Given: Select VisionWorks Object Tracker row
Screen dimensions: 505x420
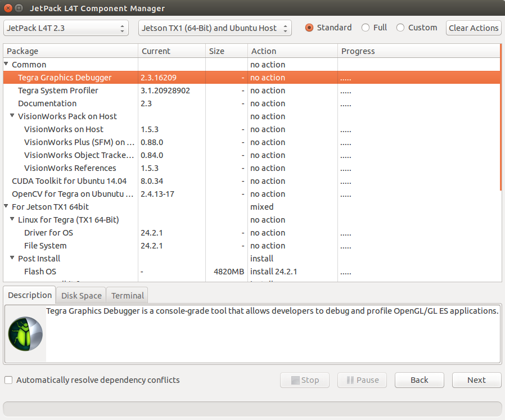Looking at the screenshot, I should (x=251, y=155).
